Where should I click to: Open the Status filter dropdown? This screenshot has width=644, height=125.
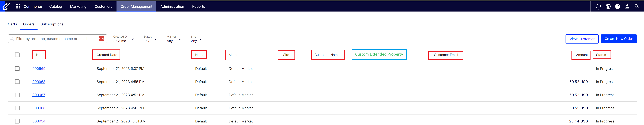pos(150,39)
